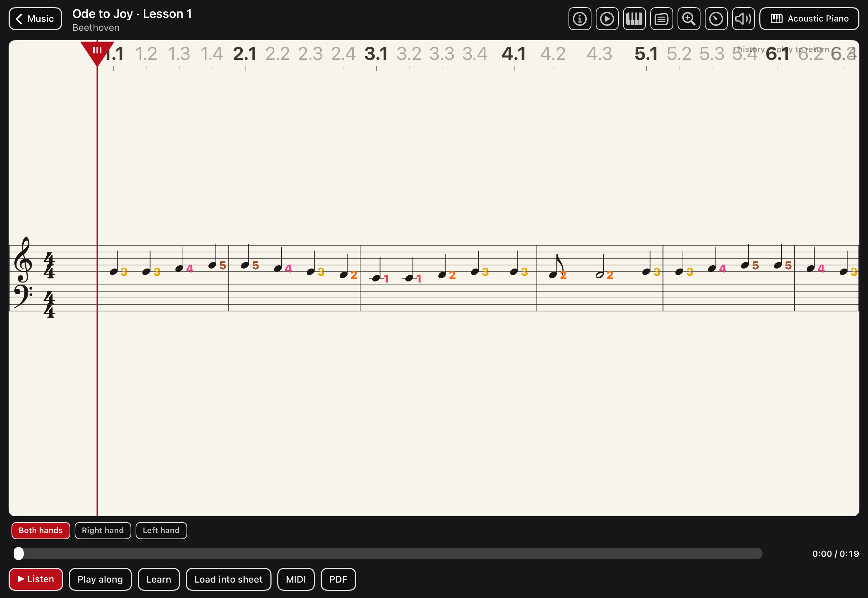Click beat 2.3 on the ruler

pyautogui.click(x=310, y=54)
